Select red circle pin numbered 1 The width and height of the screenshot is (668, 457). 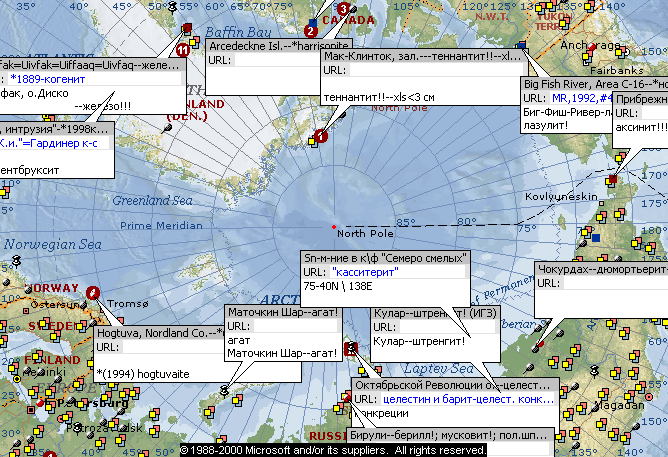click(321, 136)
